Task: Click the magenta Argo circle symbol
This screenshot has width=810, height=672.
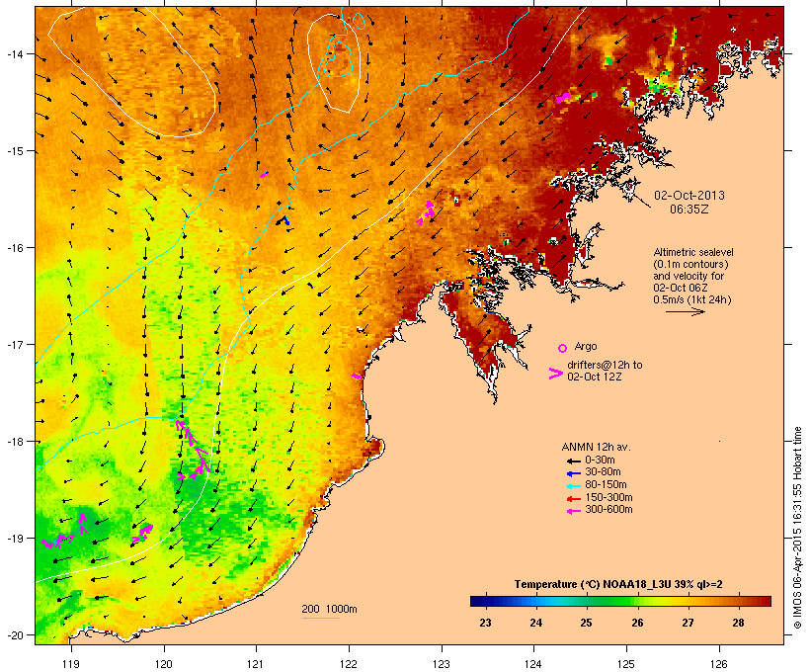Action: pyautogui.click(x=562, y=348)
